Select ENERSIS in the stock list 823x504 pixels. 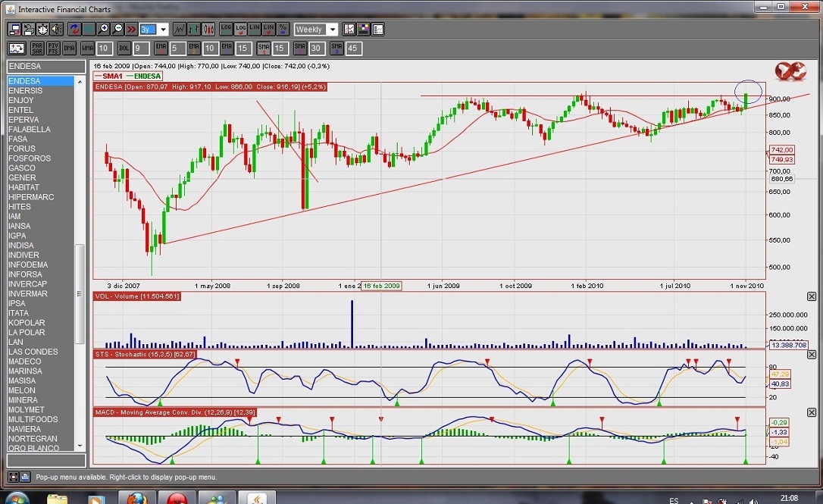(x=41, y=90)
